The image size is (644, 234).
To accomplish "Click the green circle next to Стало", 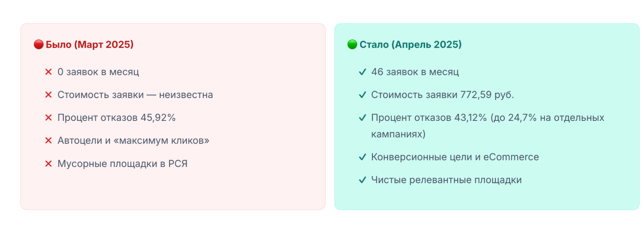I will click(352, 45).
